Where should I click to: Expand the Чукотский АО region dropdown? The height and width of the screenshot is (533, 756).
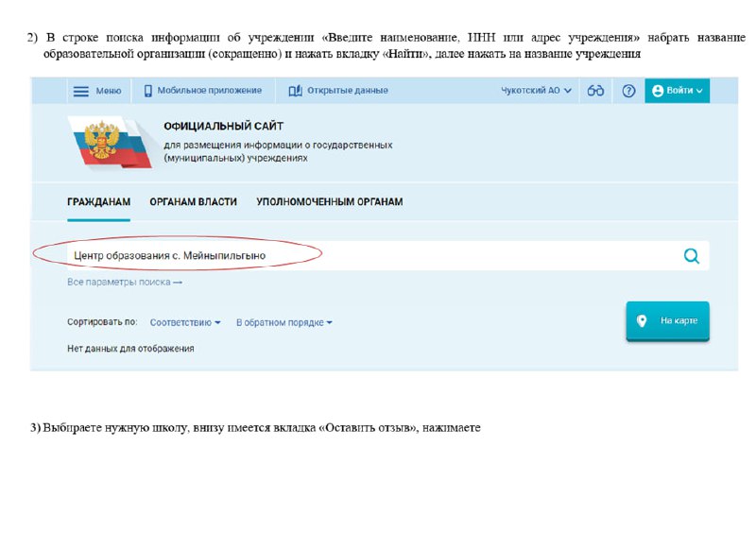(536, 91)
